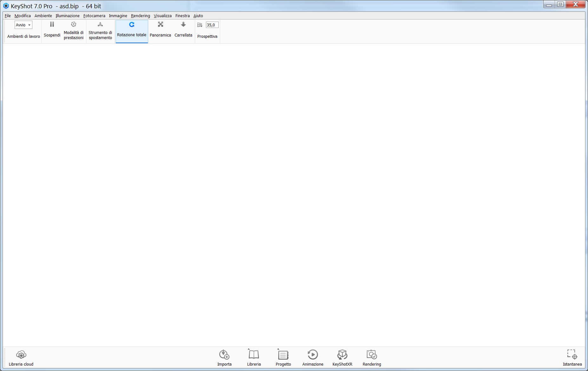
Task: Open the Modifica menu
Action: tap(23, 16)
